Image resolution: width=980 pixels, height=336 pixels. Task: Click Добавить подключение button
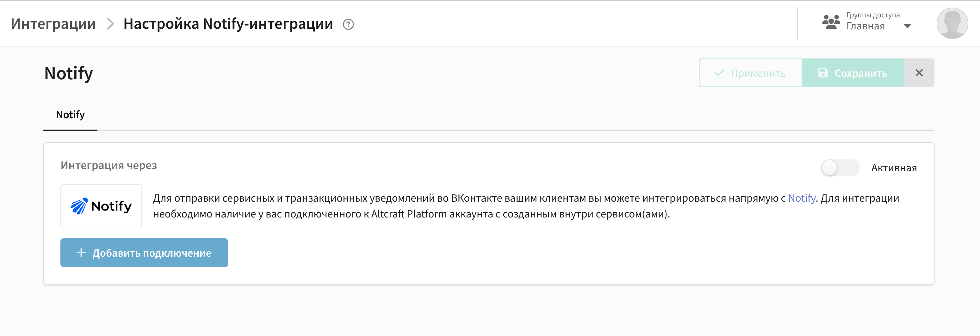pos(144,253)
